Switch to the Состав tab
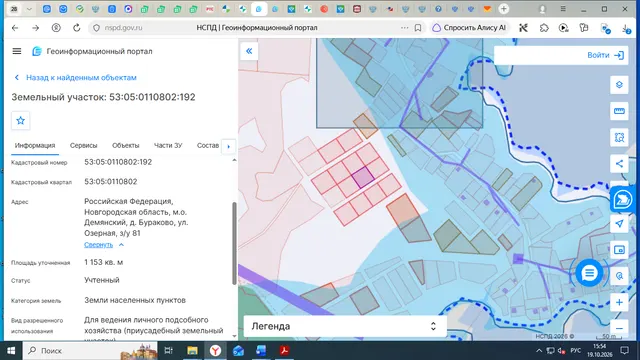 (x=208, y=145)
